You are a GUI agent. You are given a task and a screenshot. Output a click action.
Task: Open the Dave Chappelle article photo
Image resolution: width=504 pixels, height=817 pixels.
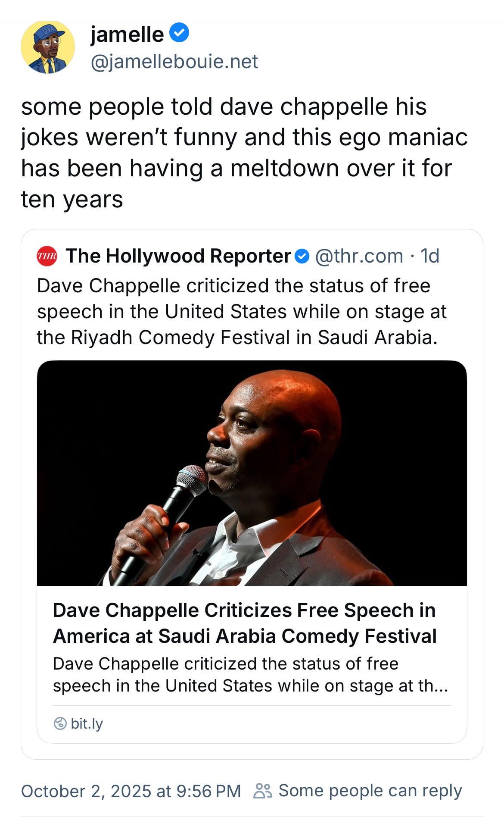[252, 473]
